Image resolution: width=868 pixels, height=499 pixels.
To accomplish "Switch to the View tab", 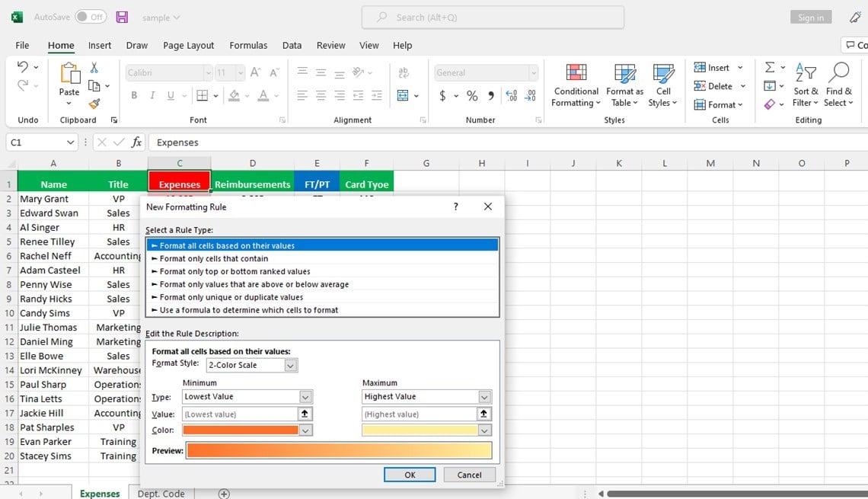I will coord(369,46).
